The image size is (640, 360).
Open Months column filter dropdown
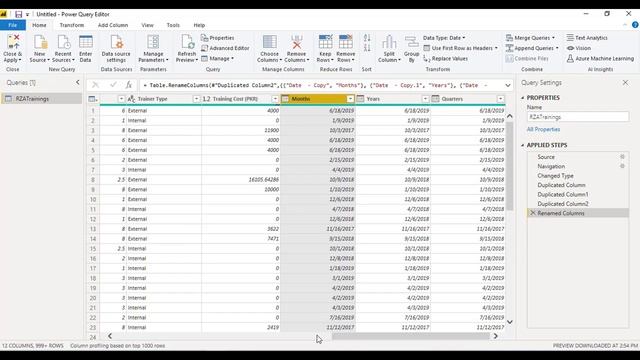coord(350,99)
